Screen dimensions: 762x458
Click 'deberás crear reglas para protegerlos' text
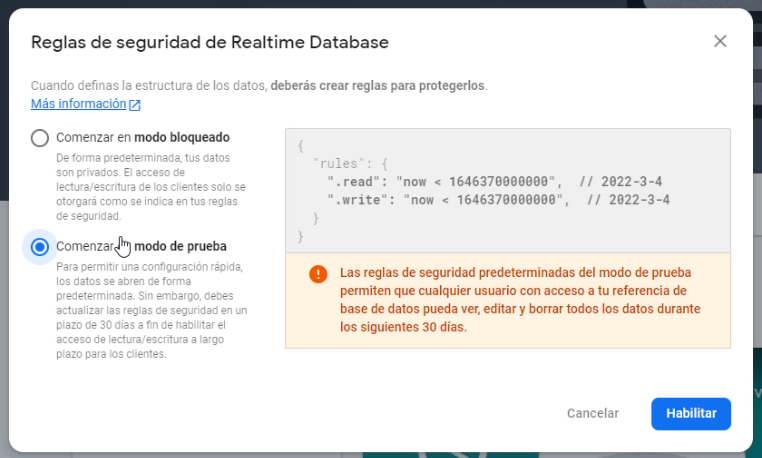378,86
